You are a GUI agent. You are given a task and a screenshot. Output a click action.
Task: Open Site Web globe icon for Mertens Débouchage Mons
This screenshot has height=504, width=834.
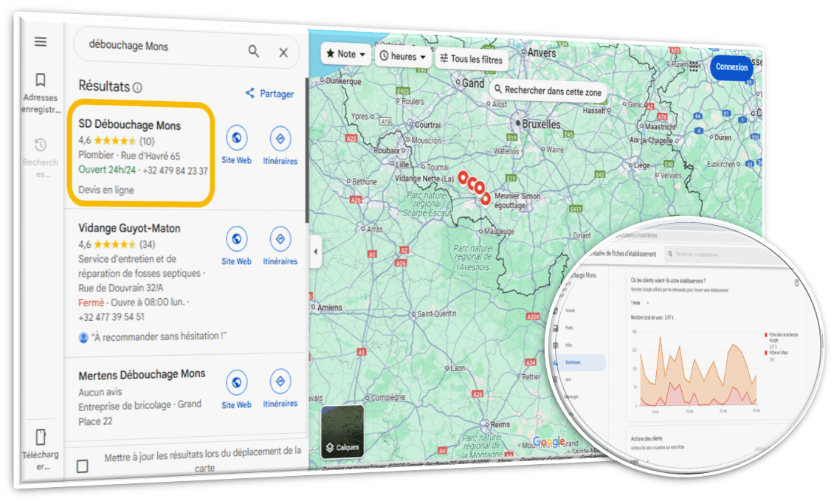[237, 382]
